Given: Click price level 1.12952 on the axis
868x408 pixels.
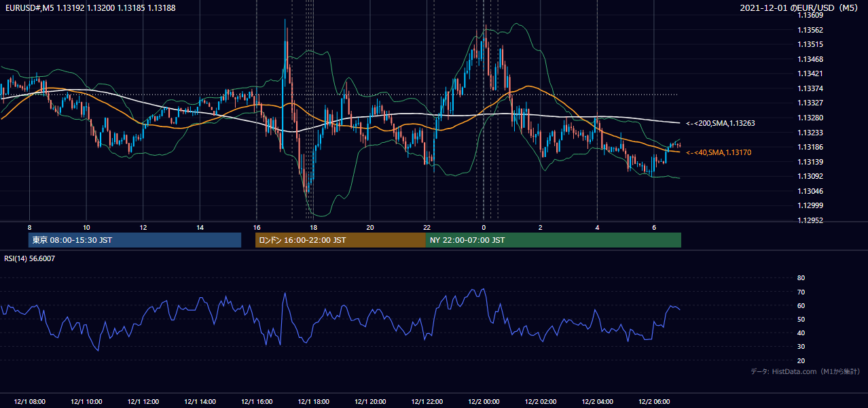Looking at the screenshot, I should tap(810, 220).
